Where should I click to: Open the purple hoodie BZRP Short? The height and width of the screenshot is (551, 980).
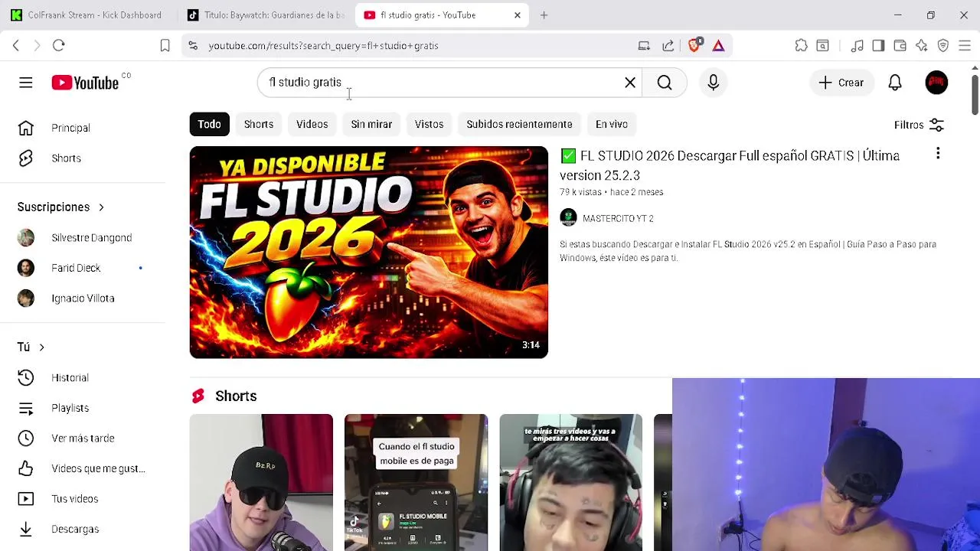pyautogui.click(x=261, y=483)
